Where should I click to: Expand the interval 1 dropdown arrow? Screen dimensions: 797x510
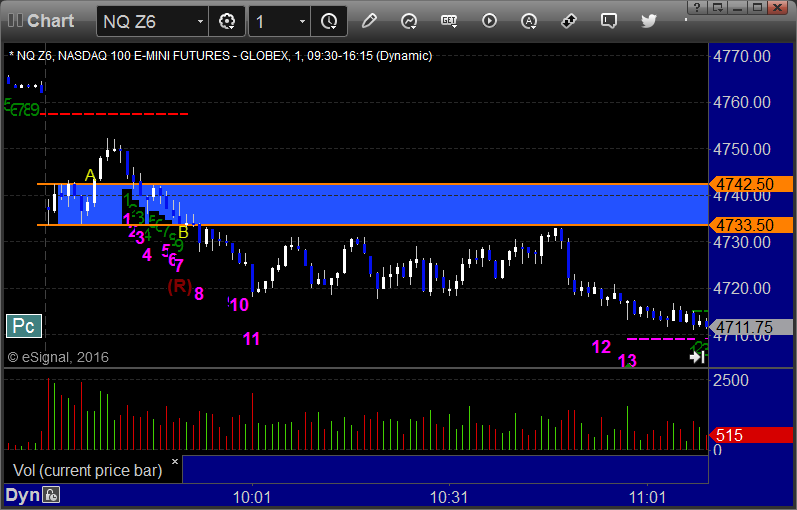tap(302, 21)
